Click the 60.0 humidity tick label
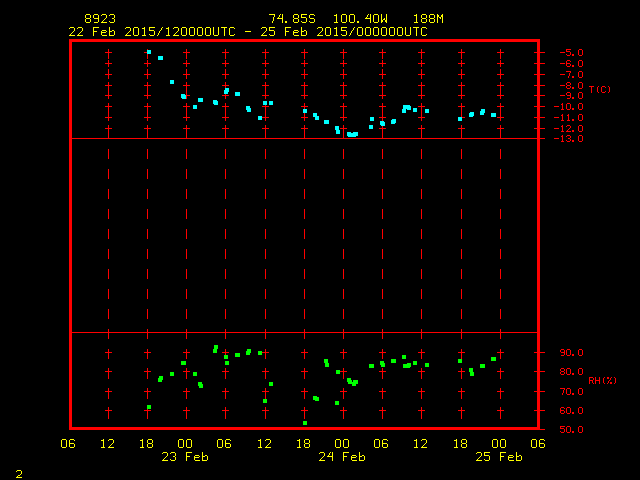640x480 pixels. point(571,411)
